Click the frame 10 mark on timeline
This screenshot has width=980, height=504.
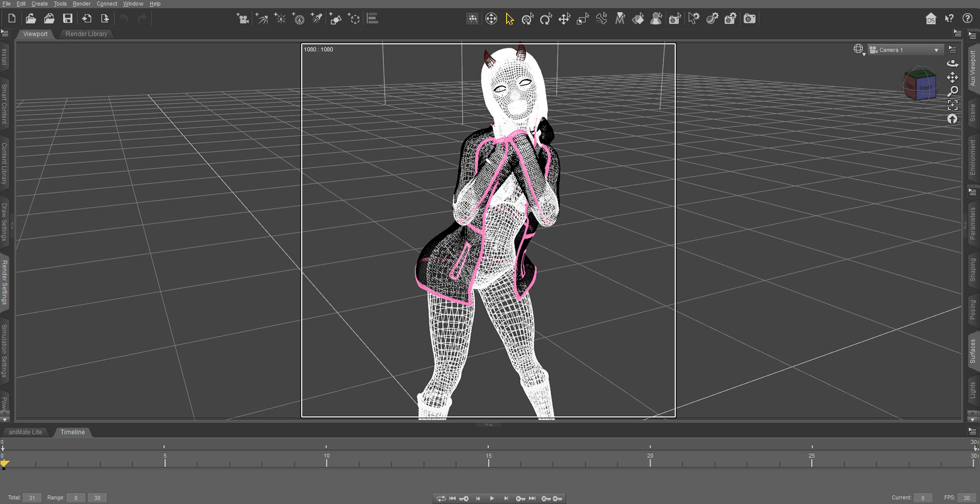327,461
